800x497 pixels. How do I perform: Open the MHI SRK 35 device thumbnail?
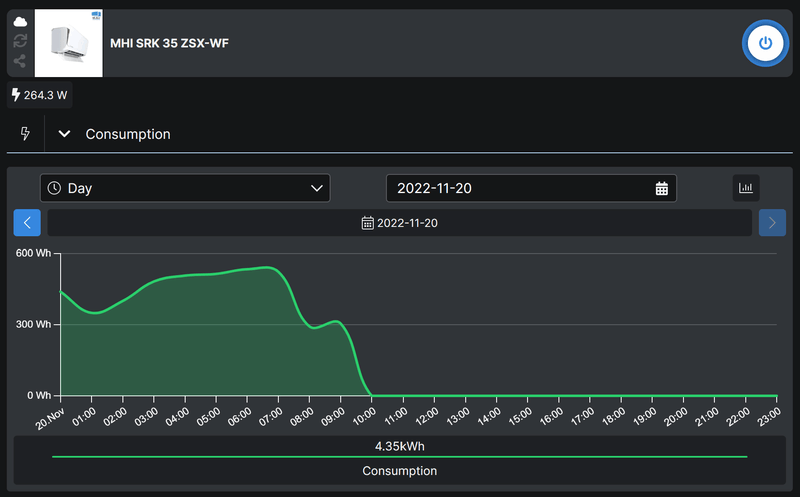coord(69,43)
